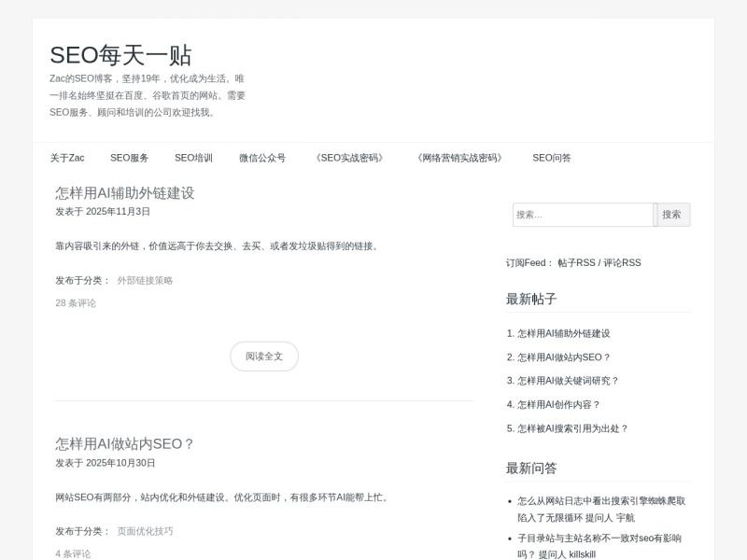Open the 《网络营销实战密码》 menu item
This screenshot has width=747, height=560.
pyautogui.click(x=459, y=158)
